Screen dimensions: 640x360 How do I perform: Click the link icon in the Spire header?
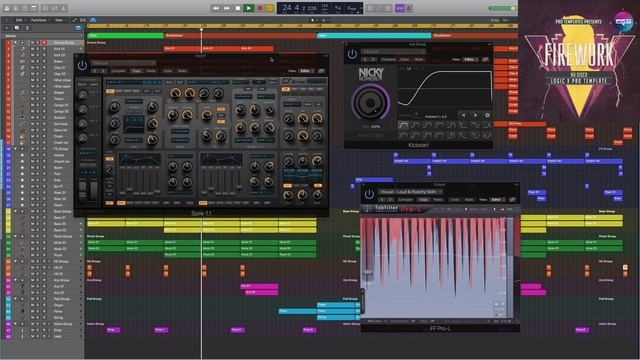(321, 71)
